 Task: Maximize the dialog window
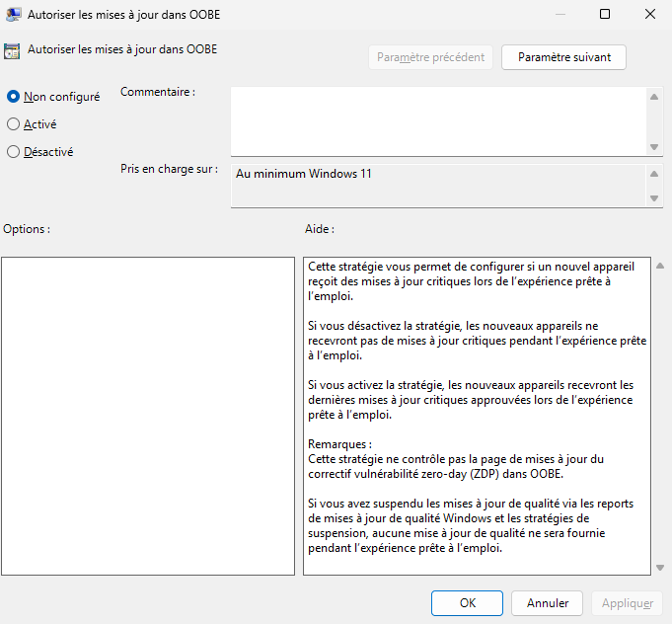coord(605,14)
